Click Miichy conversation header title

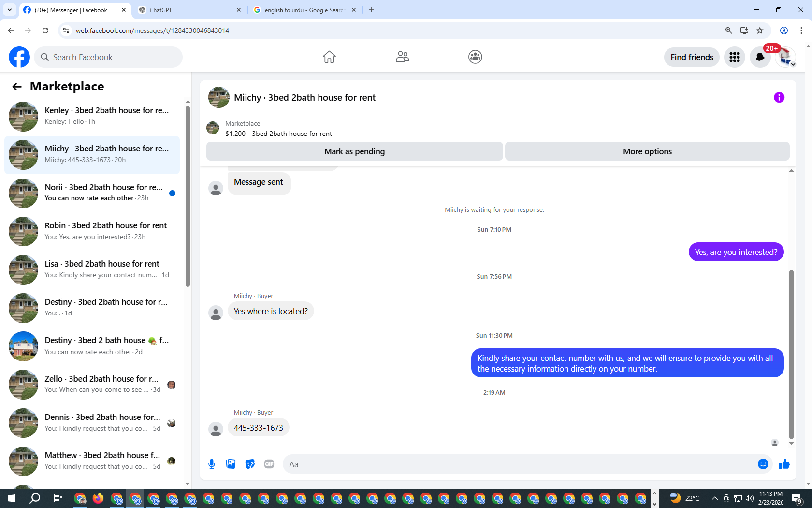pyautogui.click(x=304, y=97)
